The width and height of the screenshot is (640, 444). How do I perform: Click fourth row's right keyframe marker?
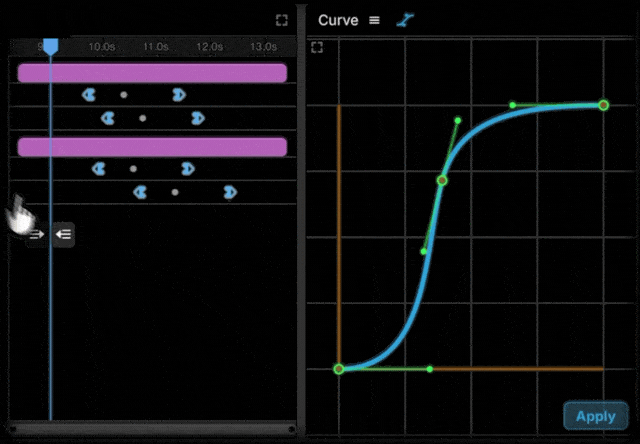tap(230, 192)
